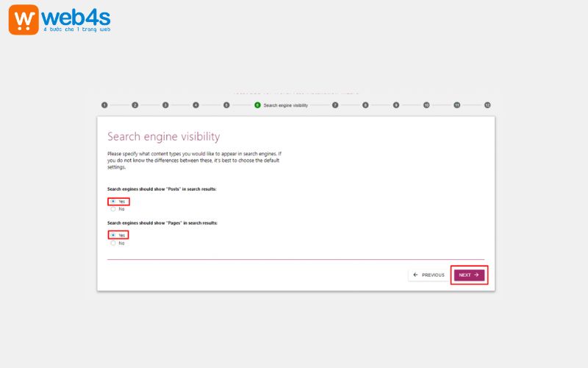Click the web4s logo
This screenshot has width=588, height=368.
(60, 20)
